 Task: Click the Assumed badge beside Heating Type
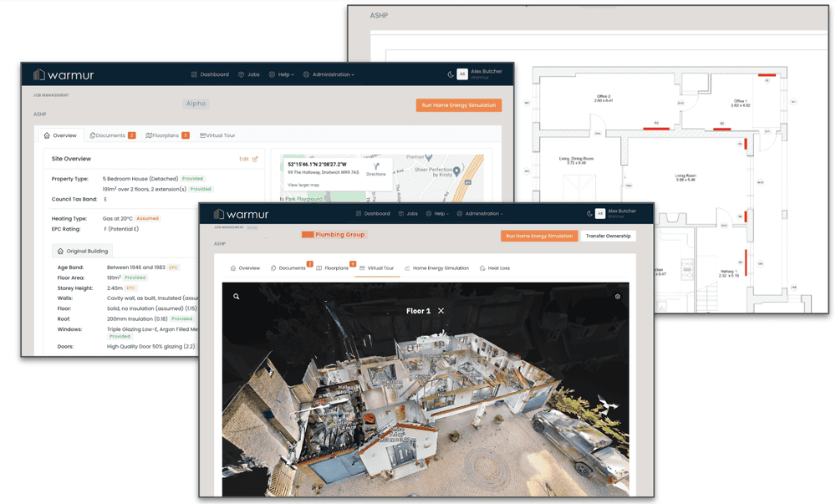click(x=148, y=218)
